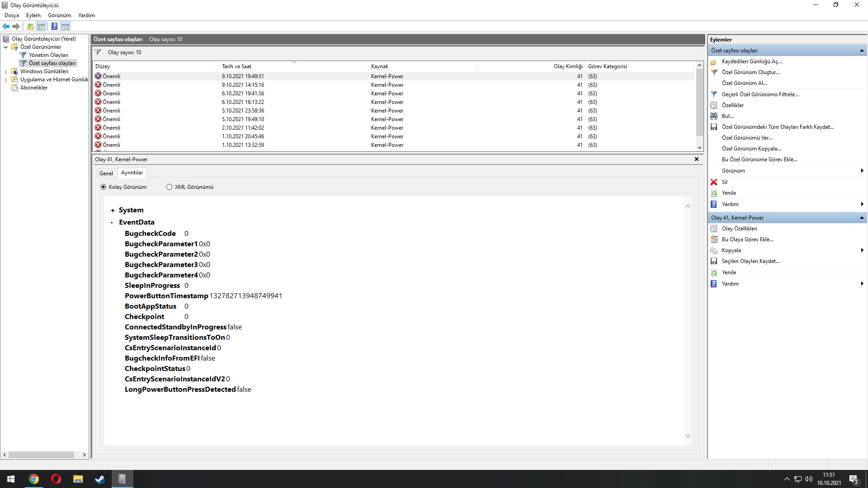Image resolution: width=868 pixels, height=488 pixels.
Task: Select the XML Görünümü radio button
Action: 169,187
